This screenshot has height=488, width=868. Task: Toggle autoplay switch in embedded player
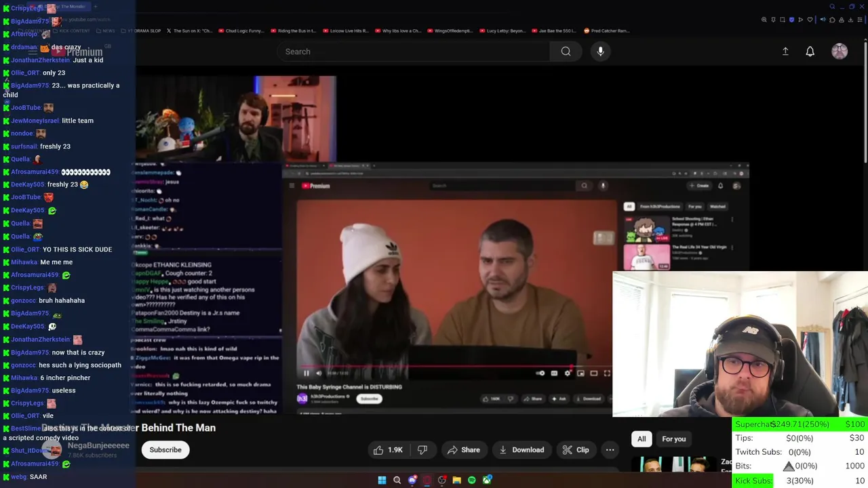[x=540, y=373]
